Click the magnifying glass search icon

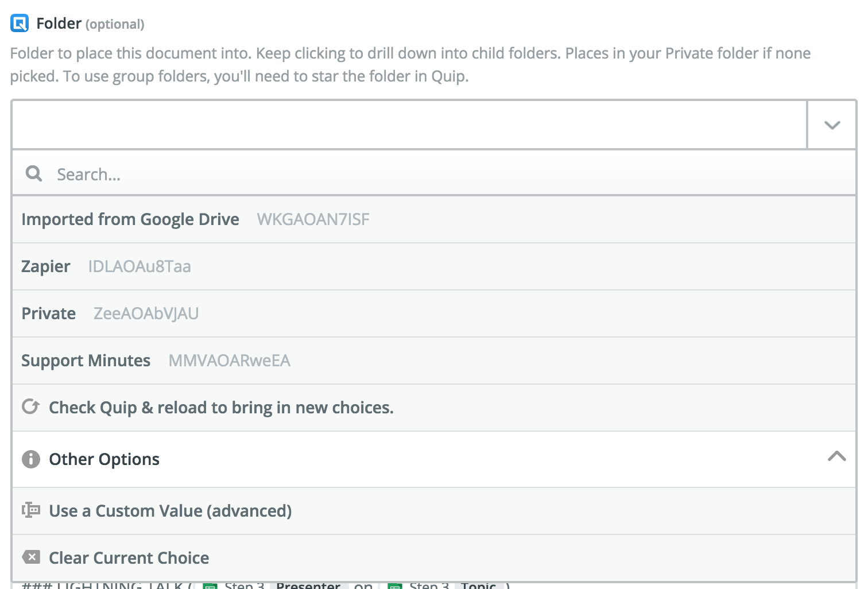coord(34,173)
